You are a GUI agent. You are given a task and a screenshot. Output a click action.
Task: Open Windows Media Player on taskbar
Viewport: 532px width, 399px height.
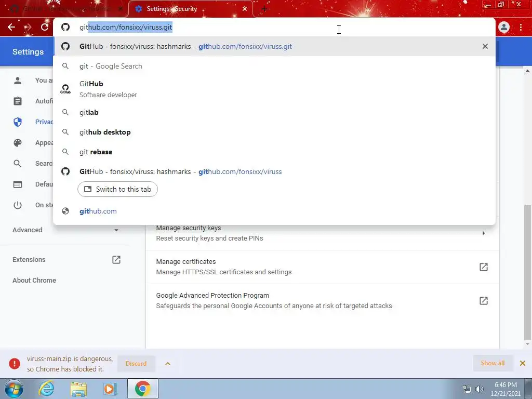tap(110, 389)
